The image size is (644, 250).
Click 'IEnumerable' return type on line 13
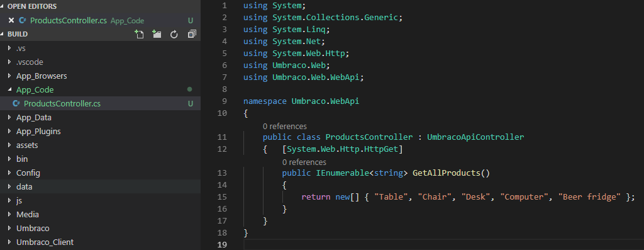click(x=342, y=173)
